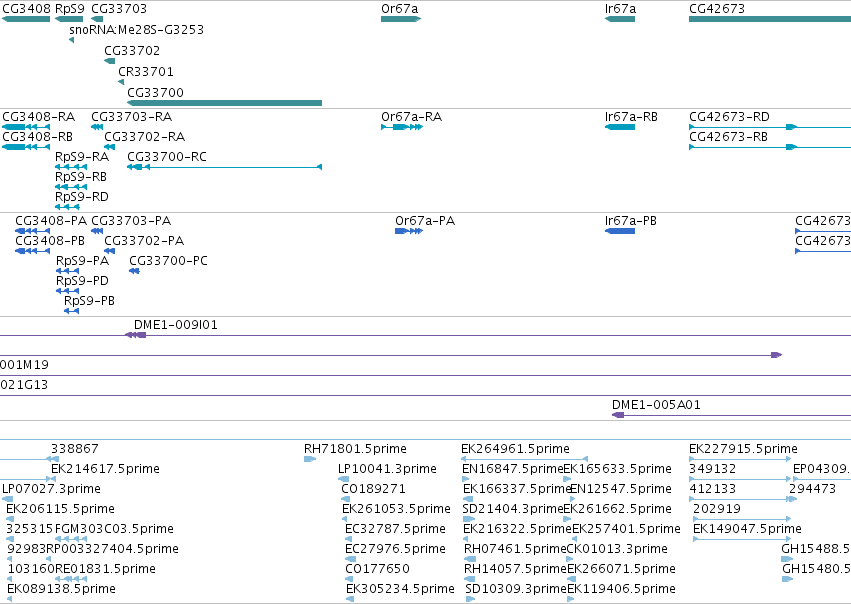
Task: Select the EK227915.5prime EST span
Action: coord(740,459)
